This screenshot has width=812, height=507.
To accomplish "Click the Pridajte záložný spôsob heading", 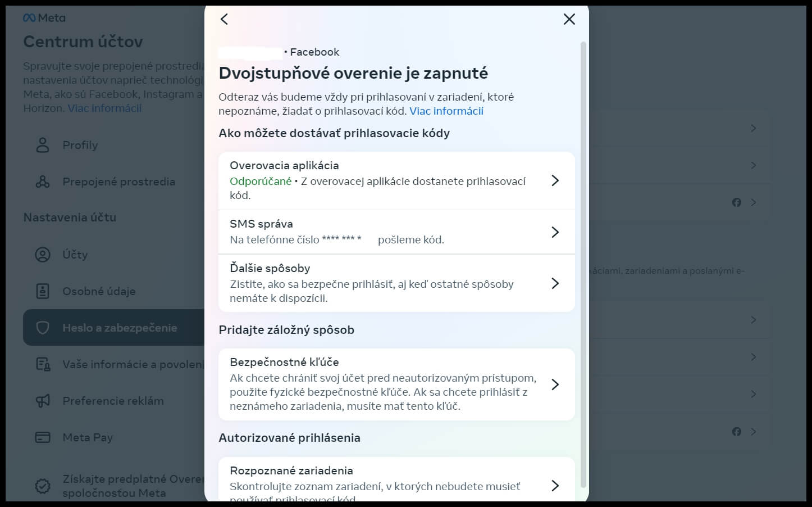I will pos(286,330).
